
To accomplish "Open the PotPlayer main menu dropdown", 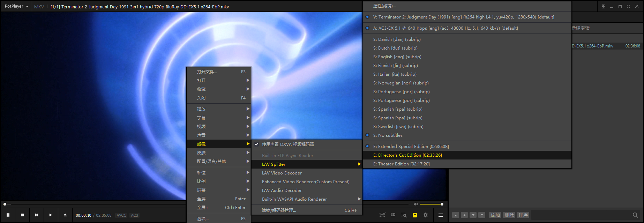I will [16, 6].
